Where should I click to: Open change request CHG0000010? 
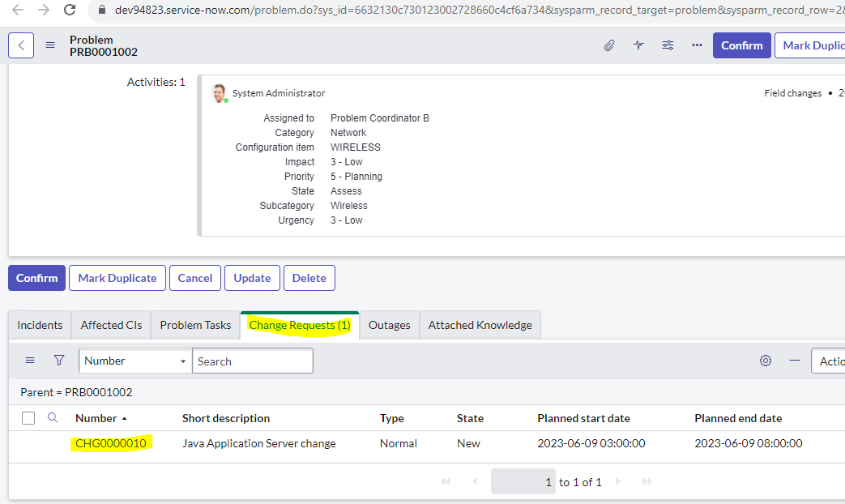pos(110,443)
